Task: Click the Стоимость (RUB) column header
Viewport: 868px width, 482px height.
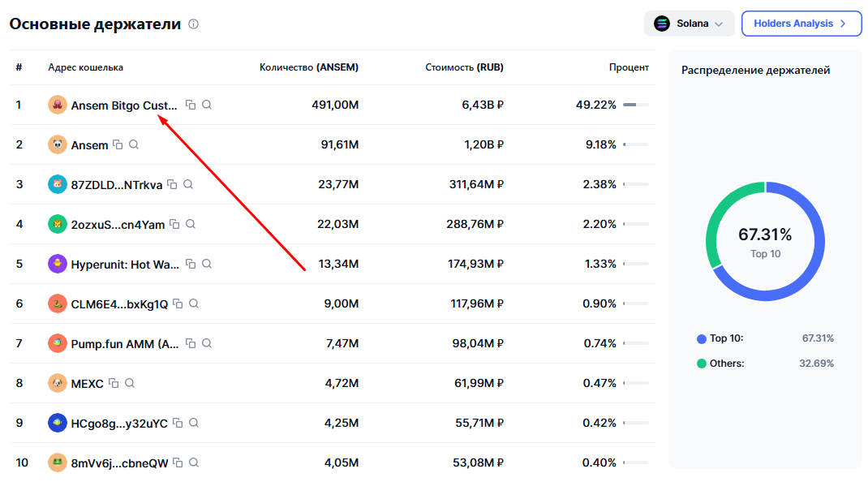Action: click(464, 67)
